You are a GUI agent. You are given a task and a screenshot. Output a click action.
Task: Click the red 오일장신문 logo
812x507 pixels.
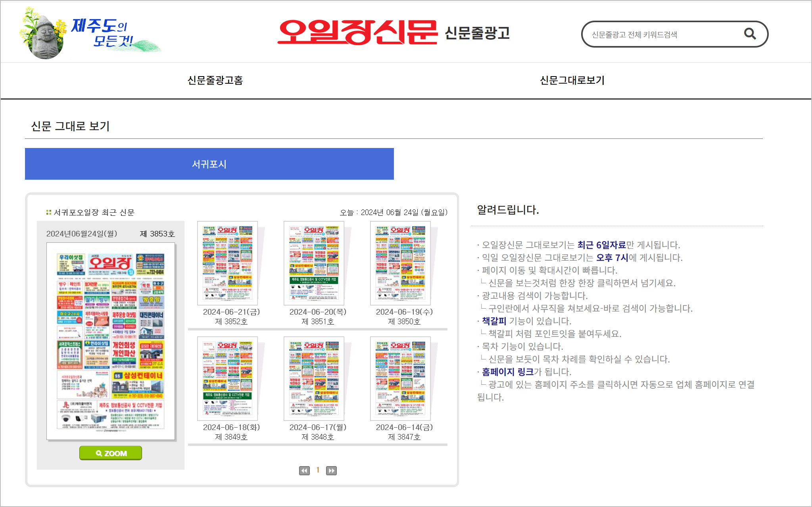tap(357, 33)
